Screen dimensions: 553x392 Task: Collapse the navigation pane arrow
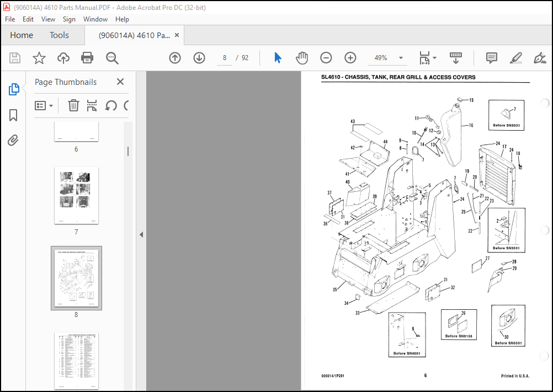[x=141, y=234]
